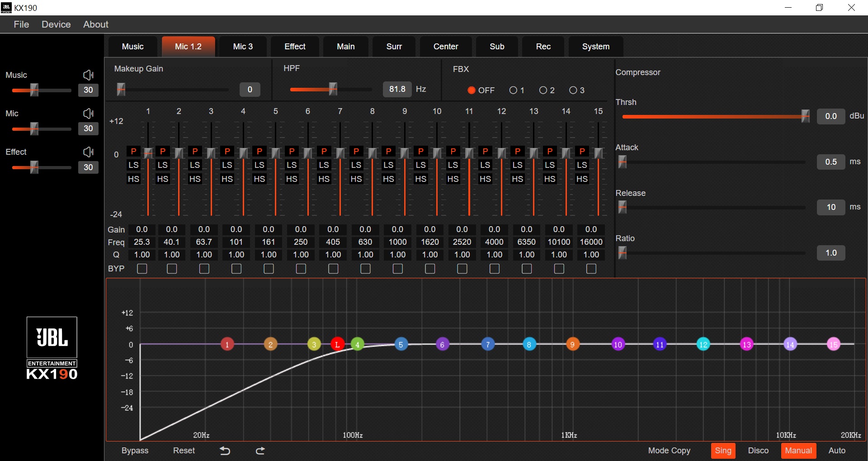The image size is (868, 461).
Task: Select EQ node 5 on graph
Action: (x=401, y=345)
